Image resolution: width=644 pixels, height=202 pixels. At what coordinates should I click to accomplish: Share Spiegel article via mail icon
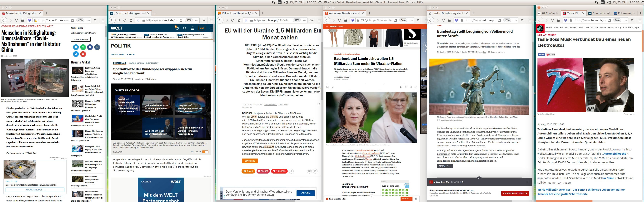411,87
